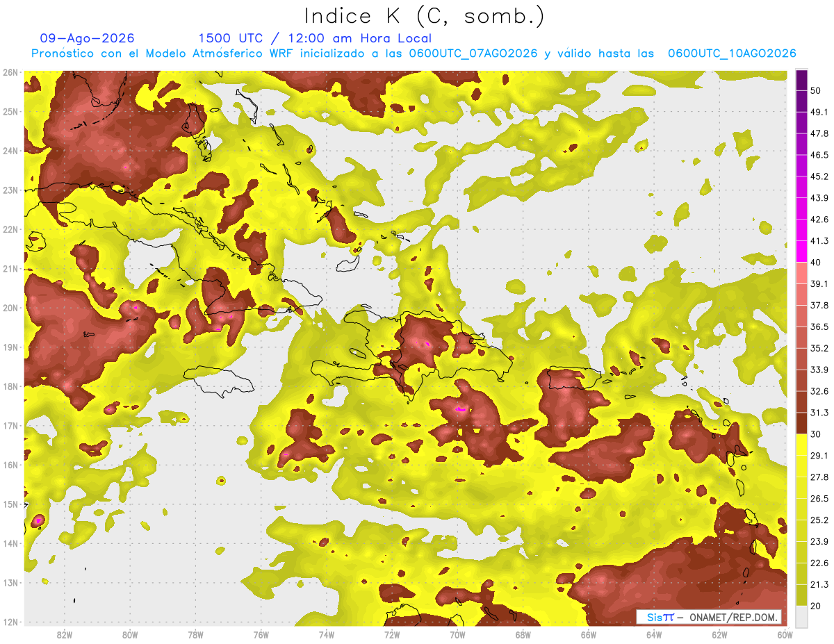Click the magenta swatch between 40 and 41.3

tap(801, 251)
